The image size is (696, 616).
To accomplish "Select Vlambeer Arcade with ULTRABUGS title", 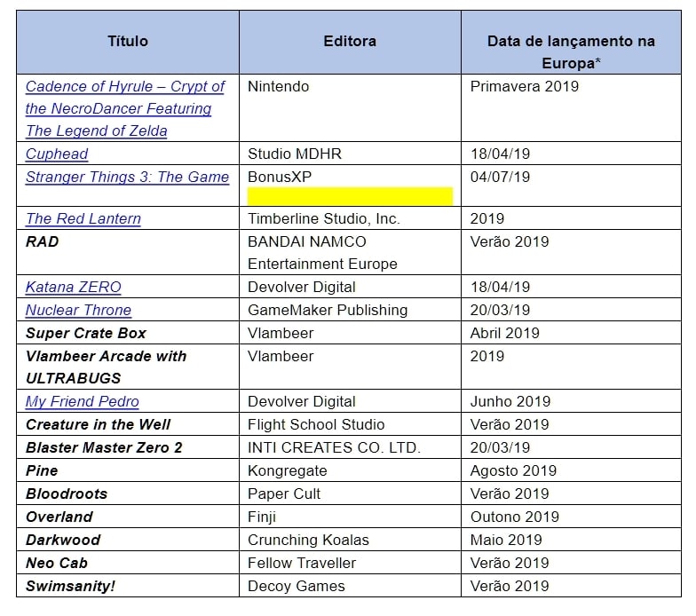I will point(107,367).
